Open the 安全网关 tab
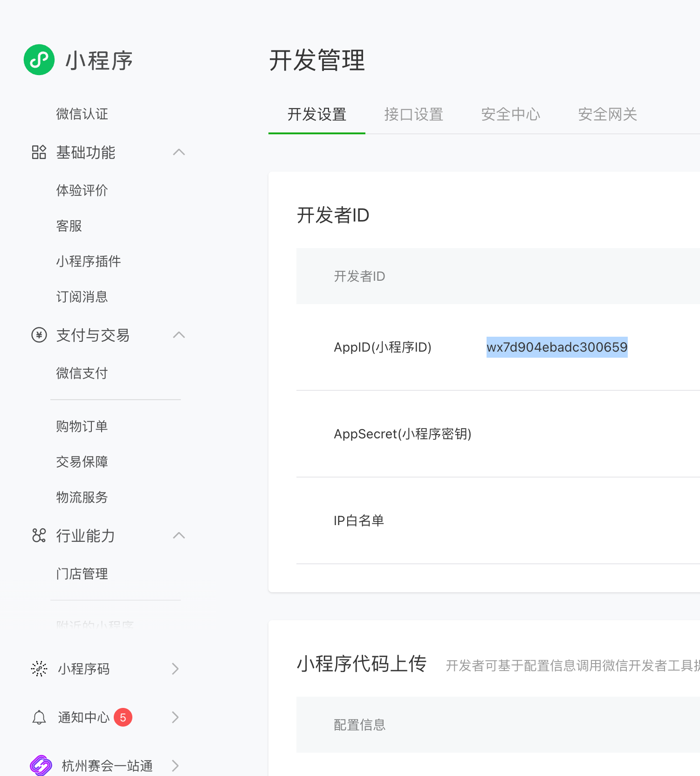This screenshot has height=776, width=700. click(x=608, y=114)
